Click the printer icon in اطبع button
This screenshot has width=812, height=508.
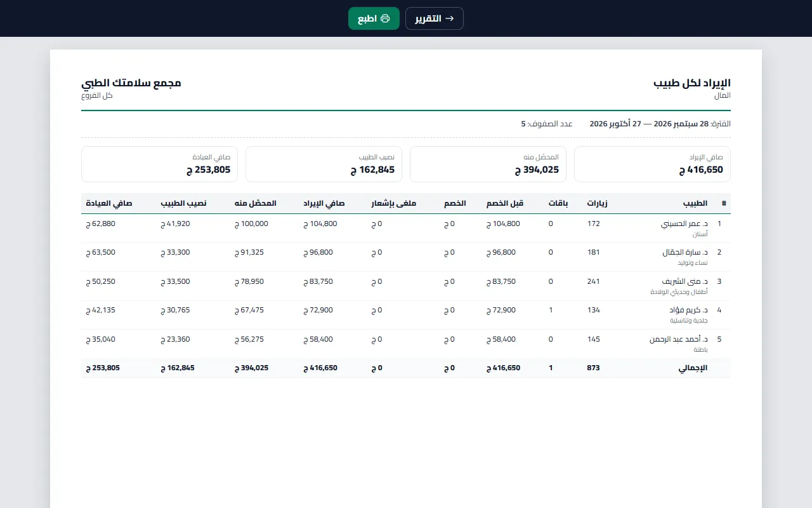click(x=385, y=18)
